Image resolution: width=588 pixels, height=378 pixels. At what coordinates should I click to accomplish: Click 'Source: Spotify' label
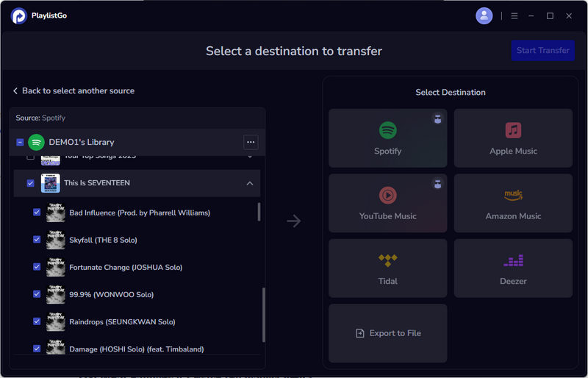40,118
